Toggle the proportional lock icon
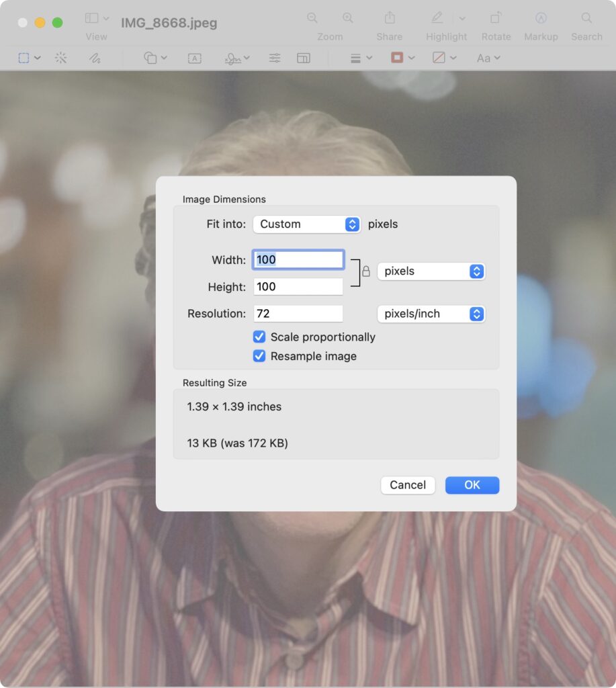The image size is (616, 688). point(366,271)
